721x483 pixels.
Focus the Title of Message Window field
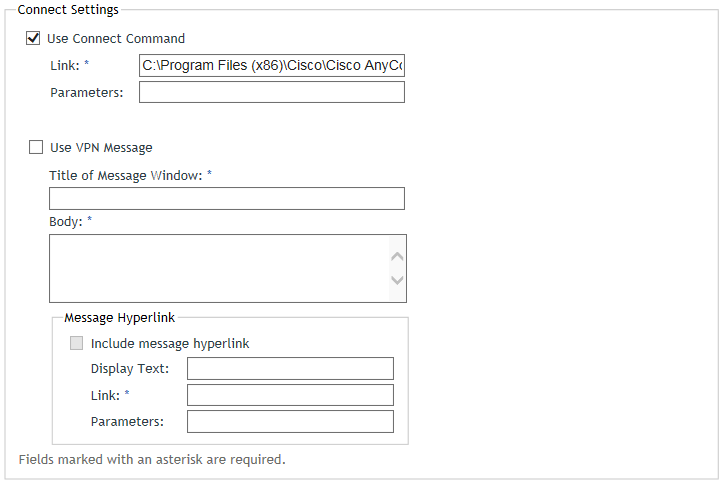coord(227,198)
